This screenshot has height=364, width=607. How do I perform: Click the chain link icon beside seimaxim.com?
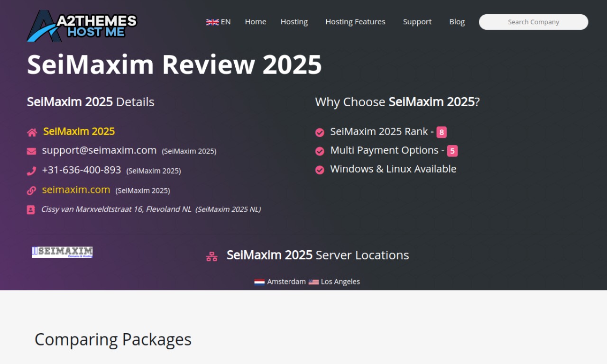click(31, 191)
